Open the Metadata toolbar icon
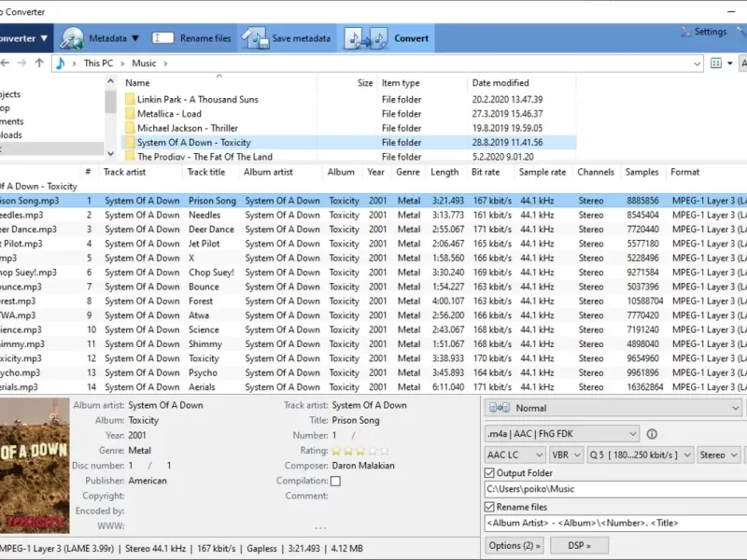 pyautogui.click(x=72, y=38)
